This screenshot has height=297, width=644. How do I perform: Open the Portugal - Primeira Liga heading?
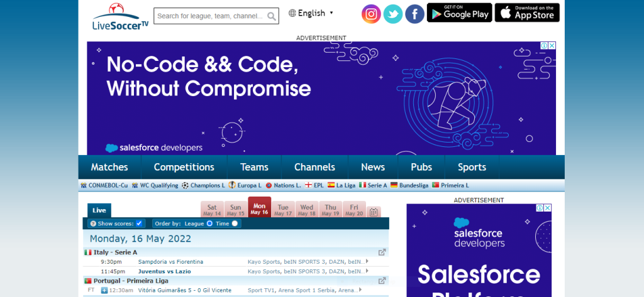[x=131, y=281]
